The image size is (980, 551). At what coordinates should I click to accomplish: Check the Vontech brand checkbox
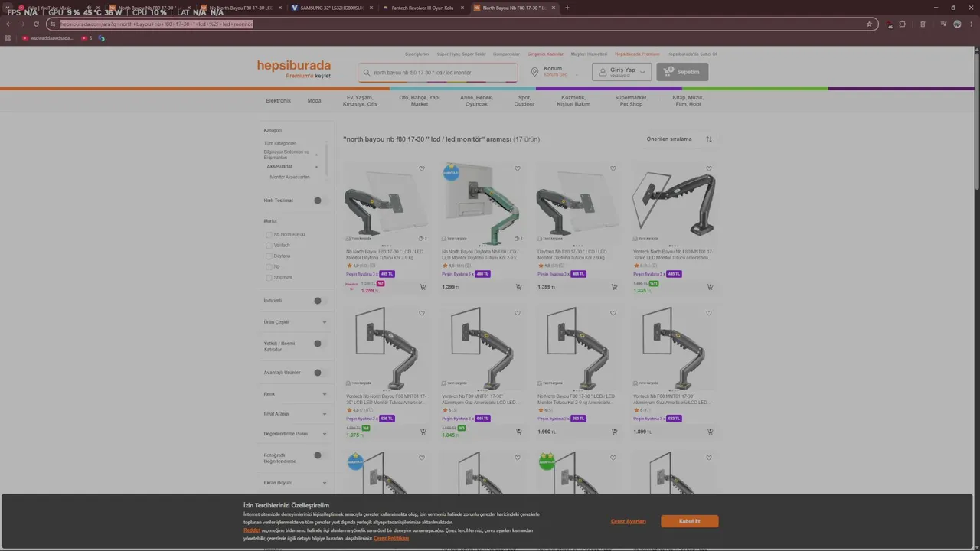pyautogui.click(x=269, y=246)
